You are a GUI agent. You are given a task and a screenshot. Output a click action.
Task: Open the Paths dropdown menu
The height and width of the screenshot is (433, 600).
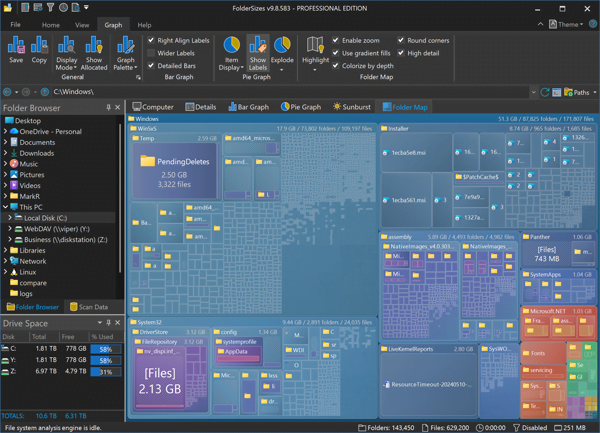pos(580,92)
